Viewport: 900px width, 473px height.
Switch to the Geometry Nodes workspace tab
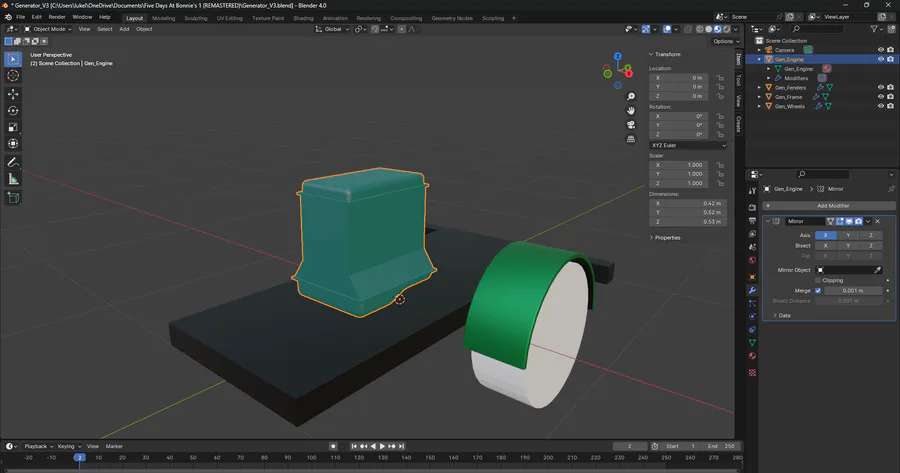pyautogui.click(x=452, y=18)
